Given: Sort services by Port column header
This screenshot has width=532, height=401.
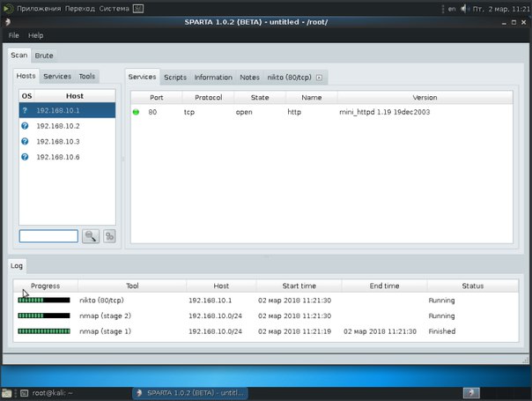Looking at the screenshot, I should click(157, 97).
